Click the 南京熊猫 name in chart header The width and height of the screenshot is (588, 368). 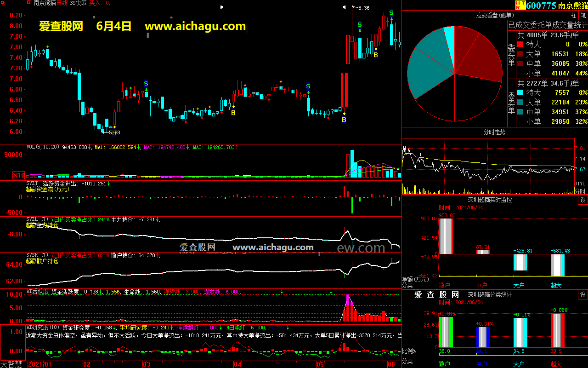point(45,3)
